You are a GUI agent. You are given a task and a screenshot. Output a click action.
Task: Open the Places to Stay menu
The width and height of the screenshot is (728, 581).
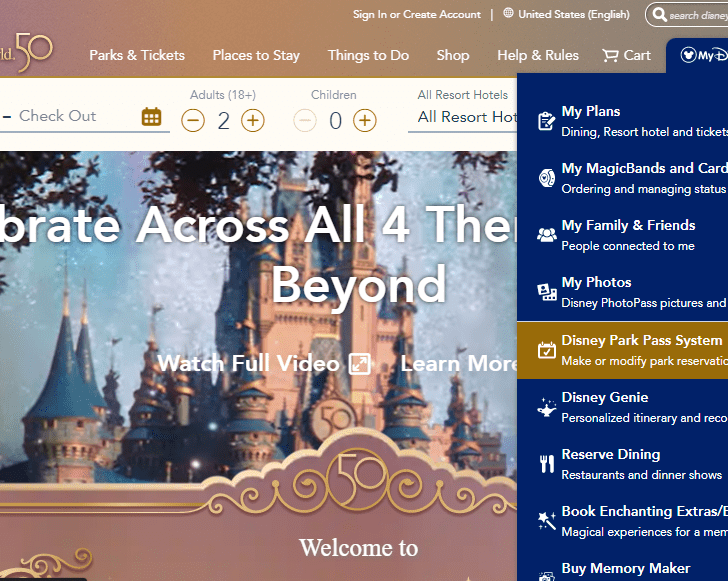click(x=256, y=55)
